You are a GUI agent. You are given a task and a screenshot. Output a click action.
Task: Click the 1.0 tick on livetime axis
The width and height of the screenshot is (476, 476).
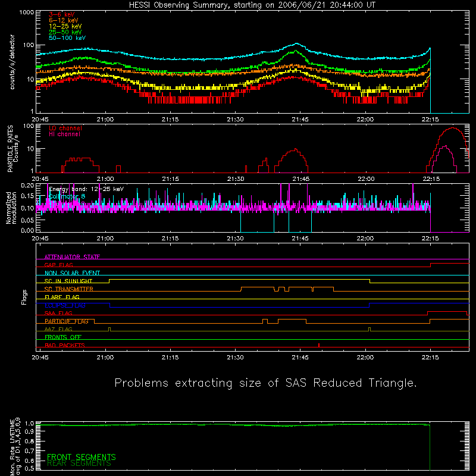[29, 424]
